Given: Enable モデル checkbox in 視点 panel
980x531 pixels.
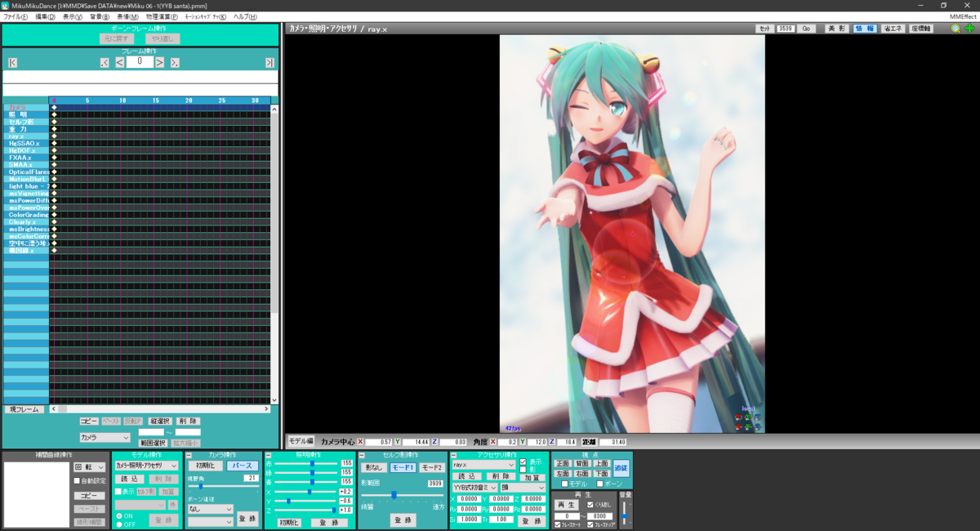Looking at the screenshot, I should click(564, 484).
